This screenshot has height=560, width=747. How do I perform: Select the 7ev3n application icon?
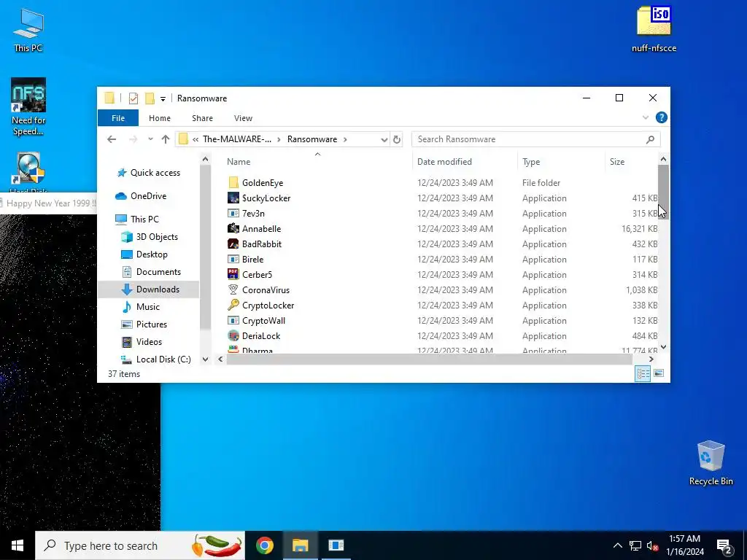(233, 214)
